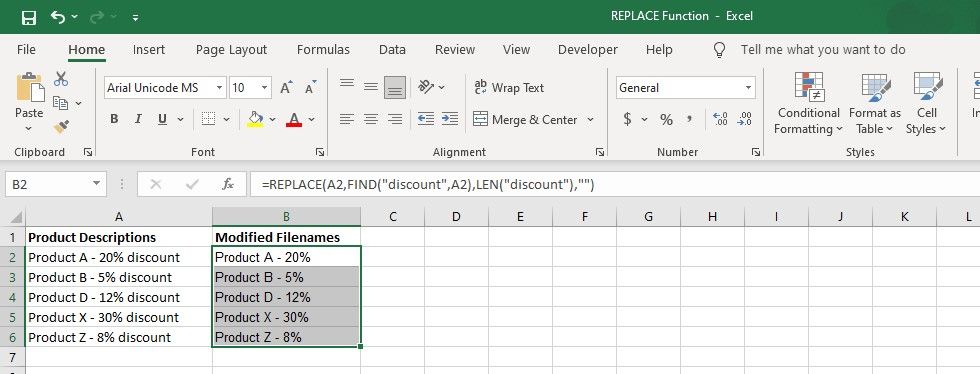Open the undo history dropdown arrow
Image resolution: width=980 pixels, height=374 pixels.
click(x=75, y=18)
